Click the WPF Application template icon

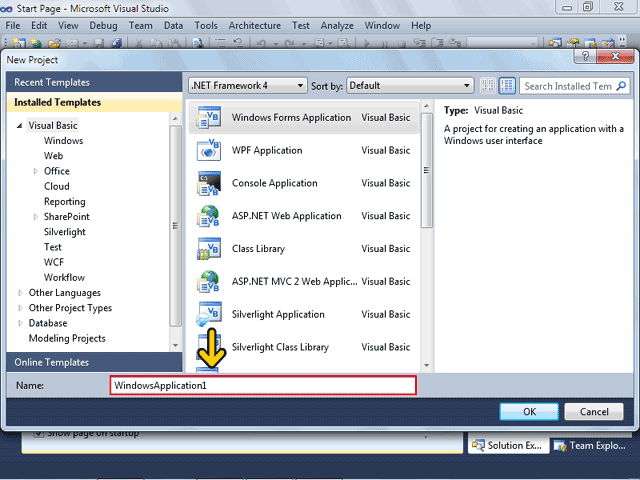pos(208,151)
